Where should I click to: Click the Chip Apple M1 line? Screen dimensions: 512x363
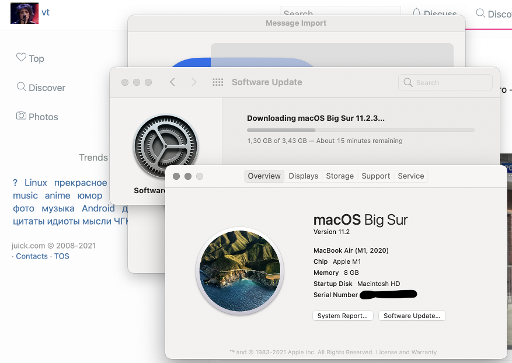coord(337,262)
